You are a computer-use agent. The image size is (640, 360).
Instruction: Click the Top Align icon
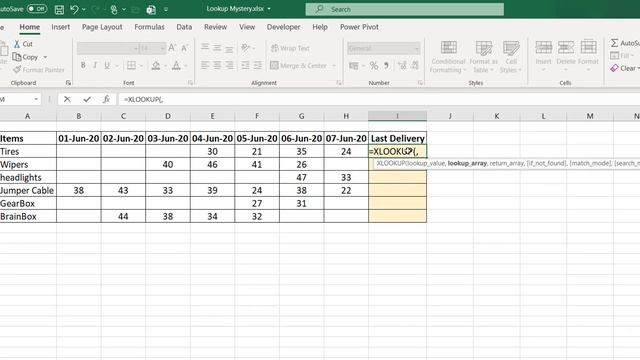coord(205,48)
